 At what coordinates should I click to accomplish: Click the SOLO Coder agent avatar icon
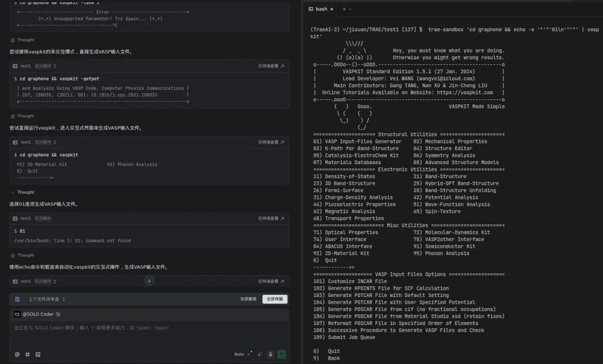tap(17, 314)
